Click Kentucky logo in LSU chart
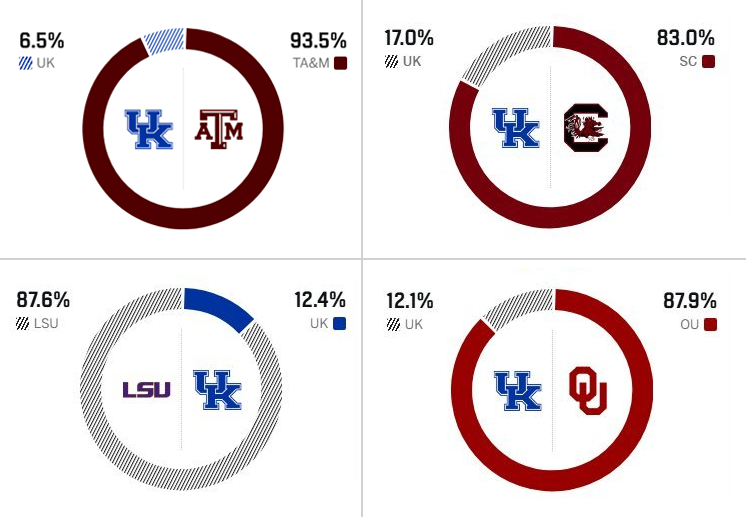 pos(217,390)
